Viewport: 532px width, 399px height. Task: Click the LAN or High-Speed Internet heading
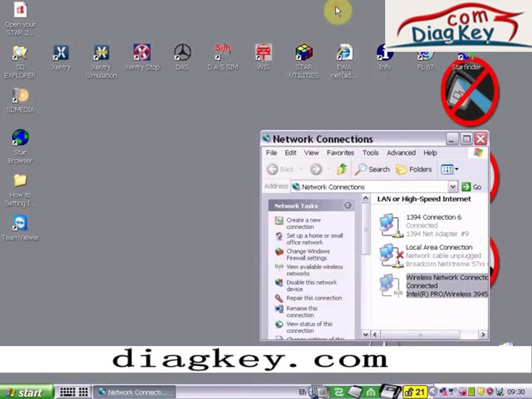point(424,199)
